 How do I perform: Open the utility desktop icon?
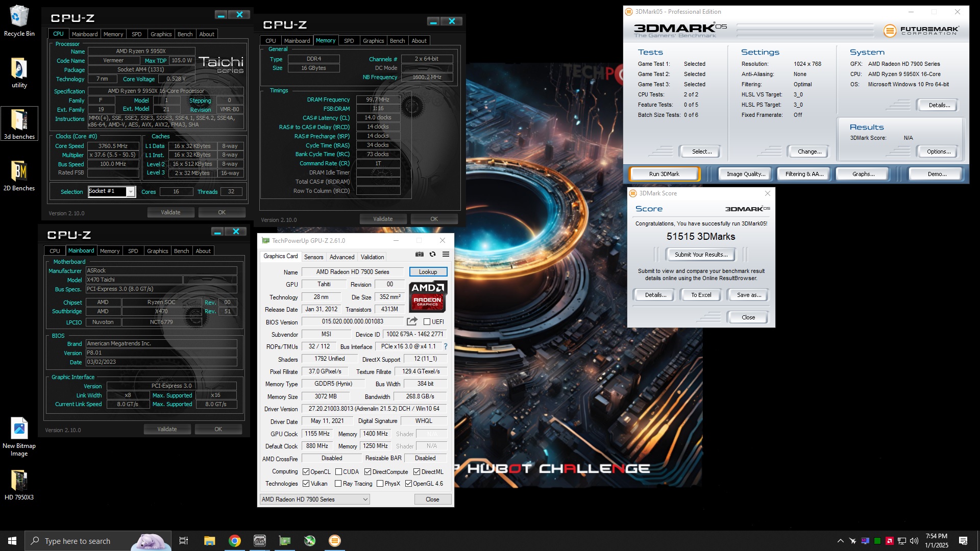click(x=19, y=73)
